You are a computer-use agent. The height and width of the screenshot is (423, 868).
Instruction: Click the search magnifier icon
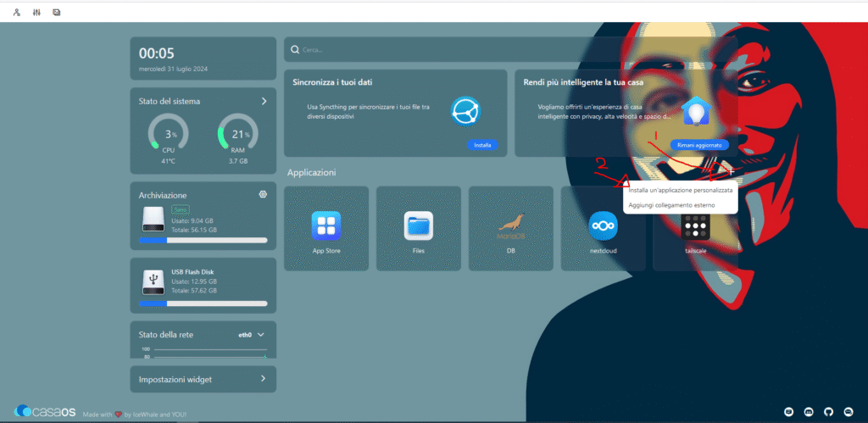(x=295, y=50)
